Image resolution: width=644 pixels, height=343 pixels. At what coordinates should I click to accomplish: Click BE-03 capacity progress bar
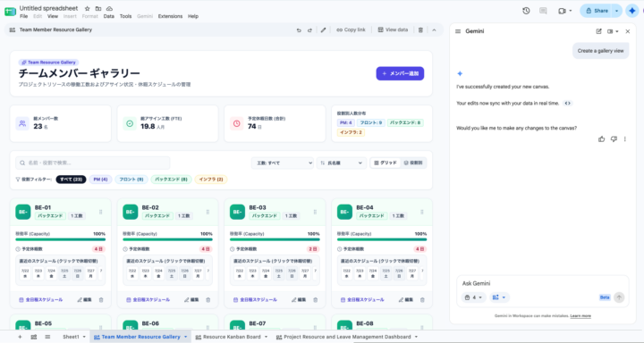(x=275, y=239)
